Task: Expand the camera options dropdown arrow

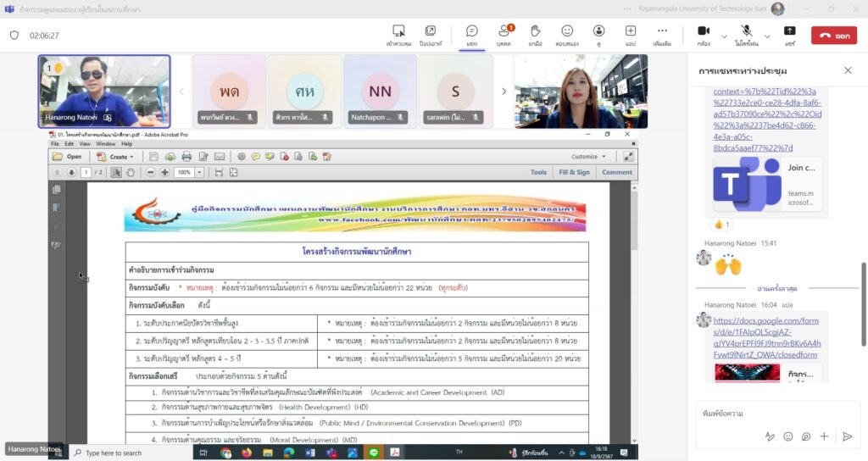Action: tap(724, 36)
